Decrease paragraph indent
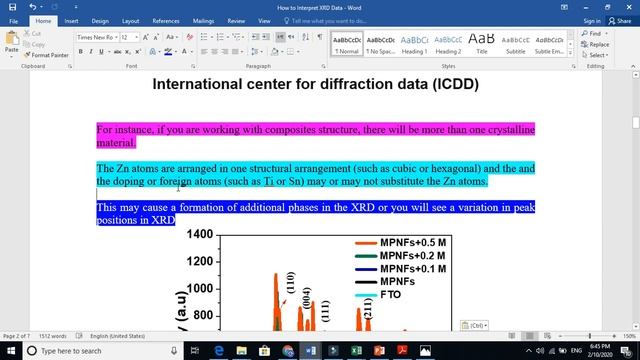Viewport: 640px width, 360px height. tap(256, 37)
